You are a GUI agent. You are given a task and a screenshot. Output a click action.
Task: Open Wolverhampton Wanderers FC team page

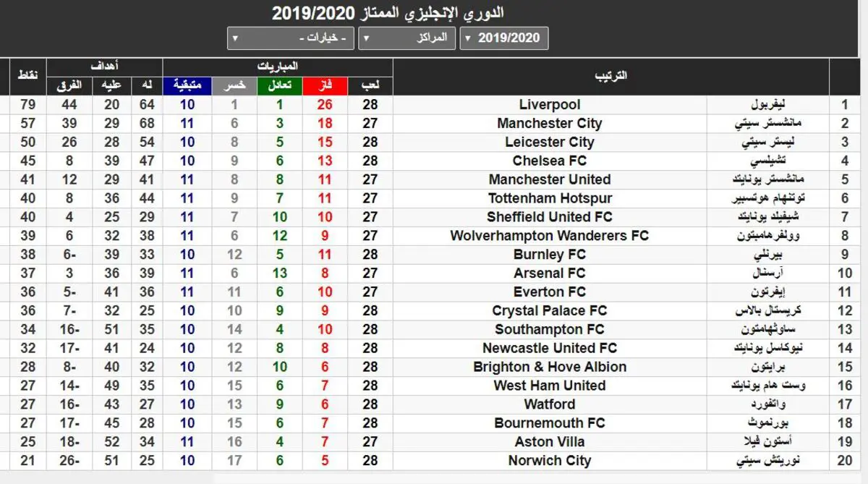tap(550, 236)
